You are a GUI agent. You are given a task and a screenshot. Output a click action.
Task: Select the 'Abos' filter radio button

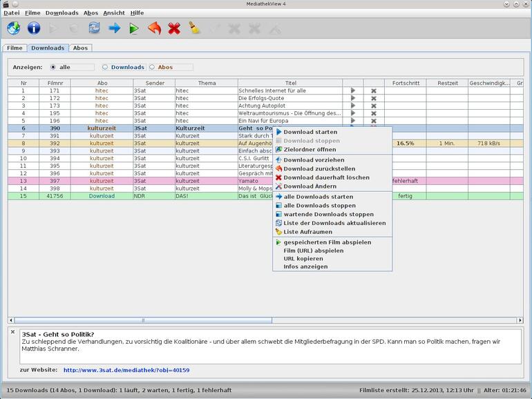click(152, 67)
